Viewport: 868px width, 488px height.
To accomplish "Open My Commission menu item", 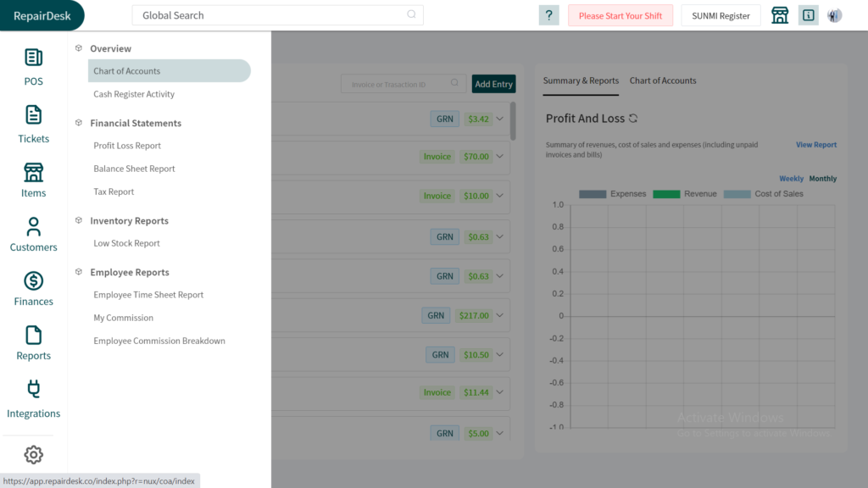I will tap(124, 318).
